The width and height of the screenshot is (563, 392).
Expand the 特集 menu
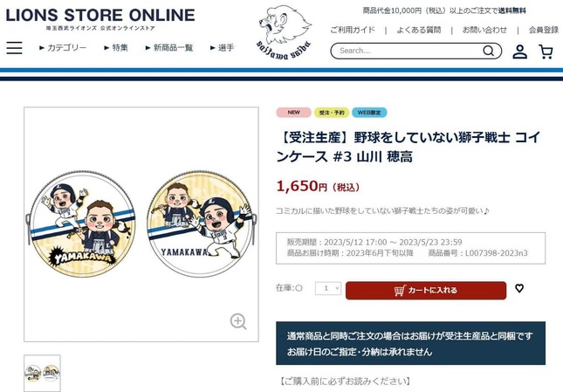[116, 48]
